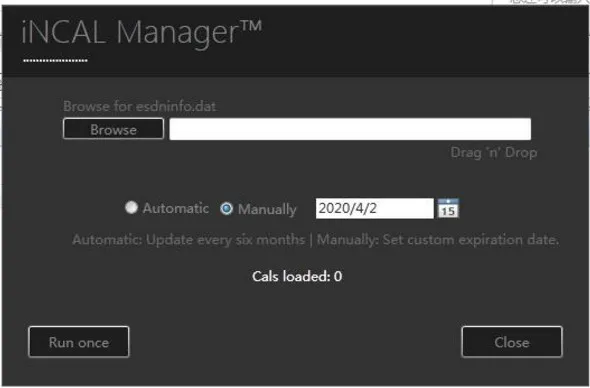
Task: Click the 'Browse for esdninfo.dat' label
Action: point(139,107)
